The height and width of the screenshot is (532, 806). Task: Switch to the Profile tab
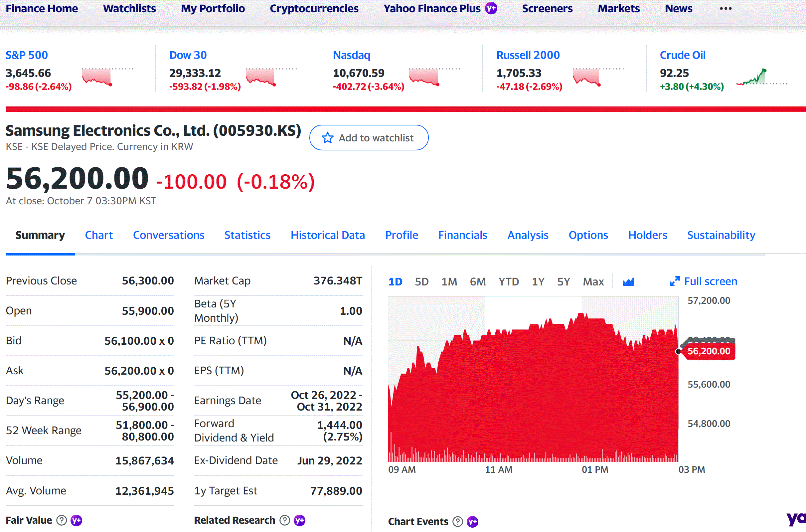click(x=402, y=235)
